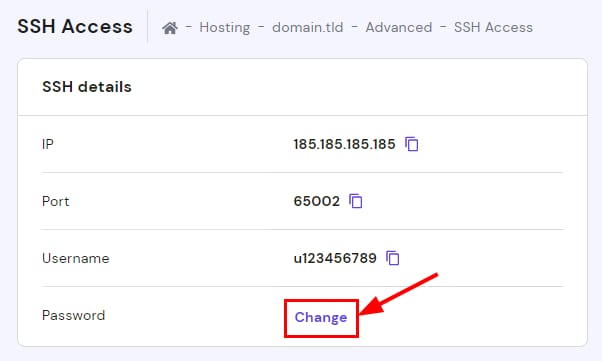This screenshot has height=361, width=602.
Task: Select the SSH Access breadcrumb item
Action: [493, 27]
